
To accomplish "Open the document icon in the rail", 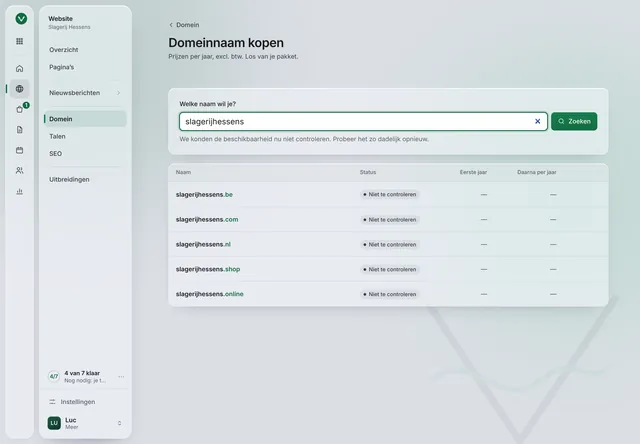I will coord(20,130).
